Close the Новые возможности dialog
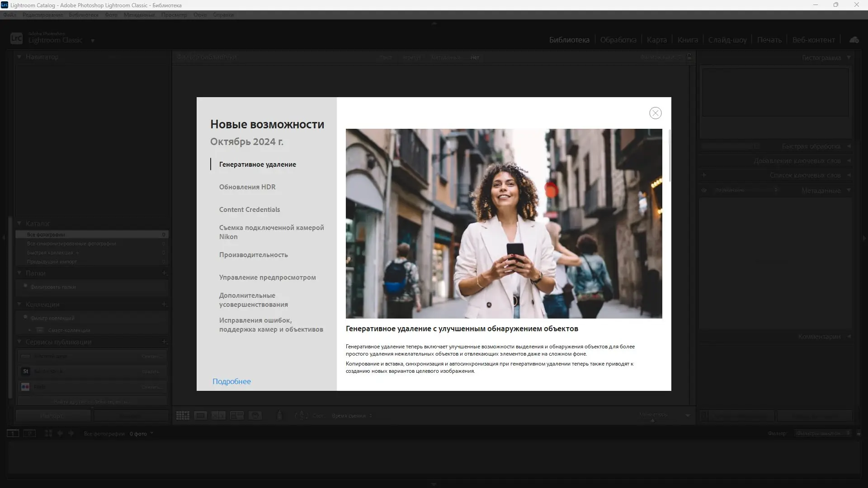868x488 pixels. 655,113
